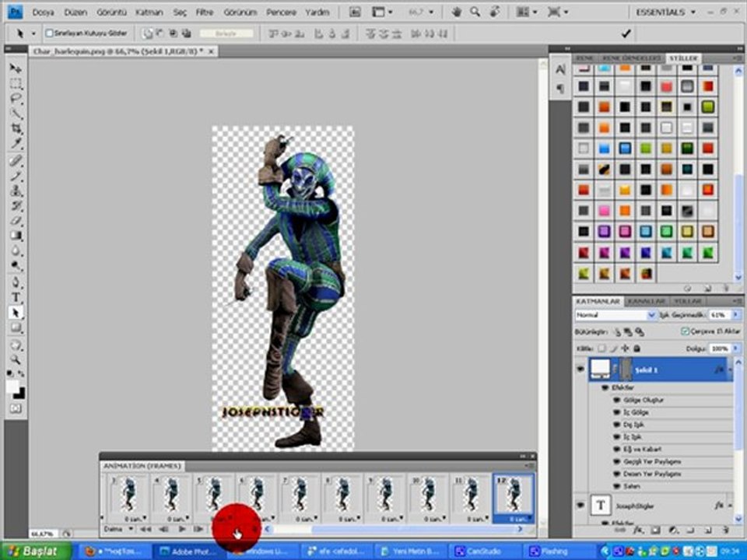Open the Katman menu

coord(149,12)
